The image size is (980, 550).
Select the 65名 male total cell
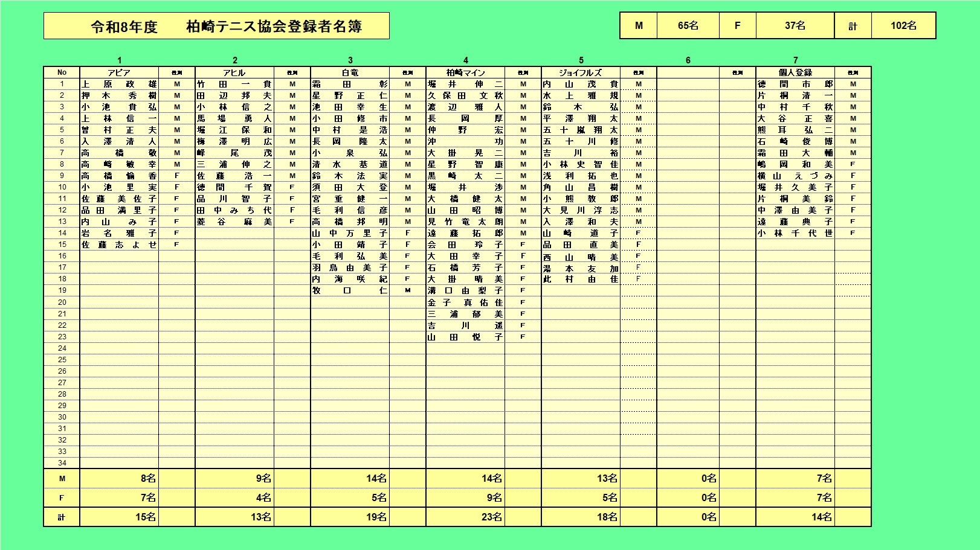point(688,25)
